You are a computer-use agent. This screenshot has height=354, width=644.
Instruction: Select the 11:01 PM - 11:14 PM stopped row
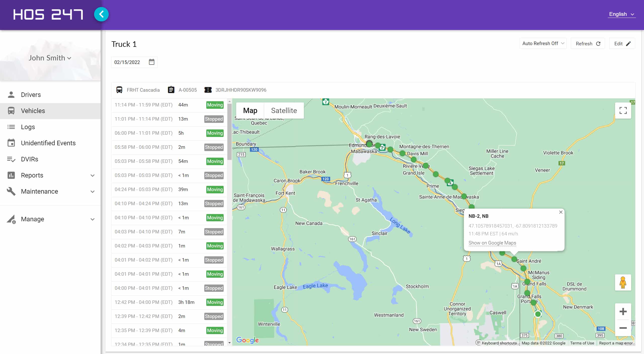click(169, 119)
